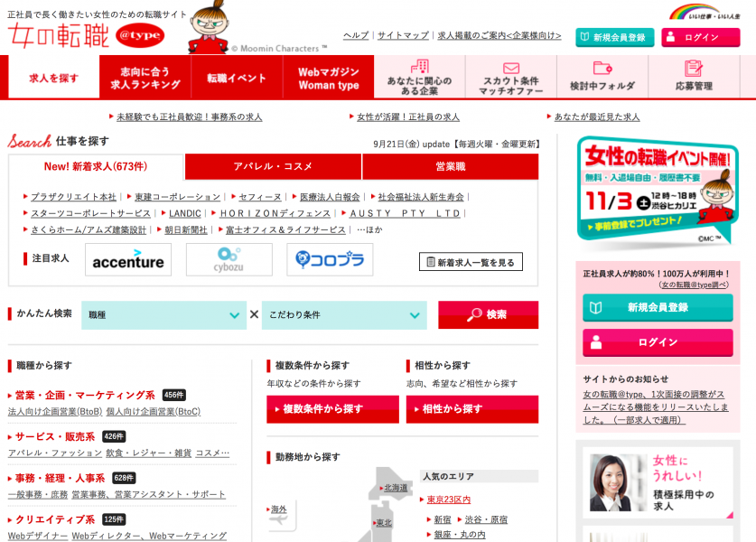Screen dimensions: 756x542
Task: Select the New! 新着求人(673件) tab
Action: click(96, 166)
